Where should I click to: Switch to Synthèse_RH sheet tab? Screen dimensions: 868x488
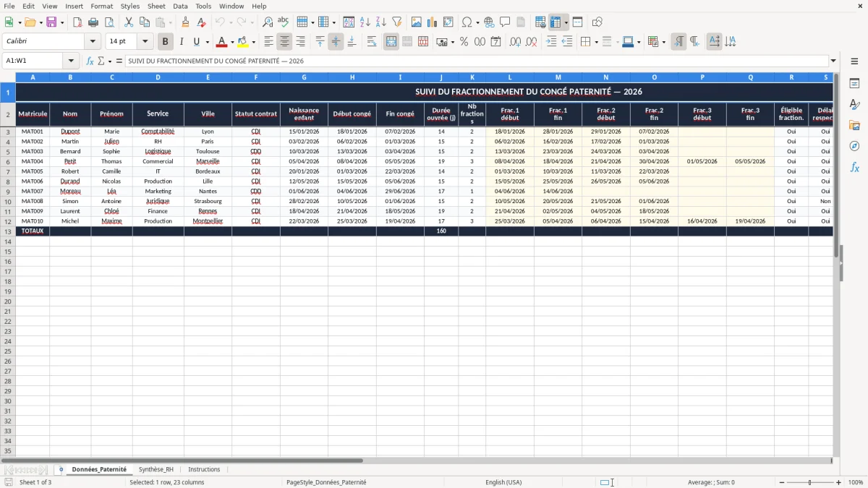(156, 469)
